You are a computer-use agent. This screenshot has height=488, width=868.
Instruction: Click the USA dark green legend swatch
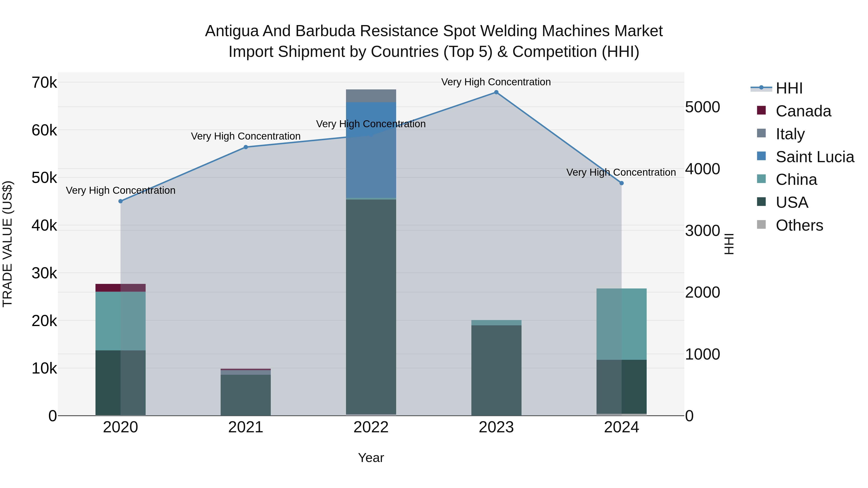[x=761, y=202]
